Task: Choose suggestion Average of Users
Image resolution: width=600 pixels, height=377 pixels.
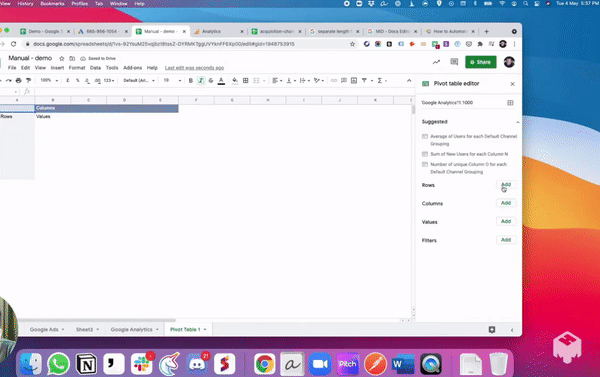Action: click(470, 140)
